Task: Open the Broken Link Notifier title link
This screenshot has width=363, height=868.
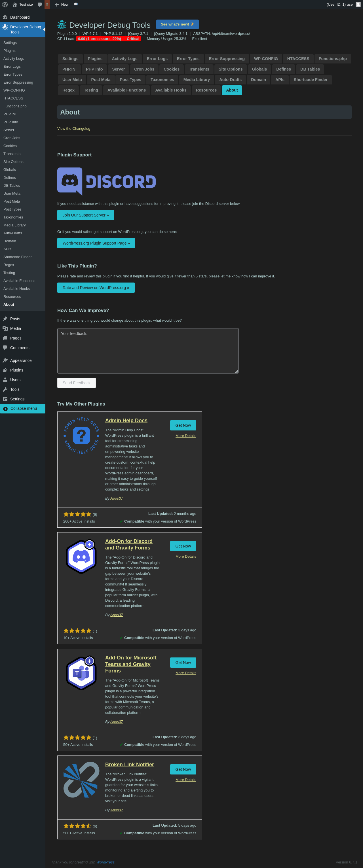Action: pyautogui.click(x=130, y=765)
